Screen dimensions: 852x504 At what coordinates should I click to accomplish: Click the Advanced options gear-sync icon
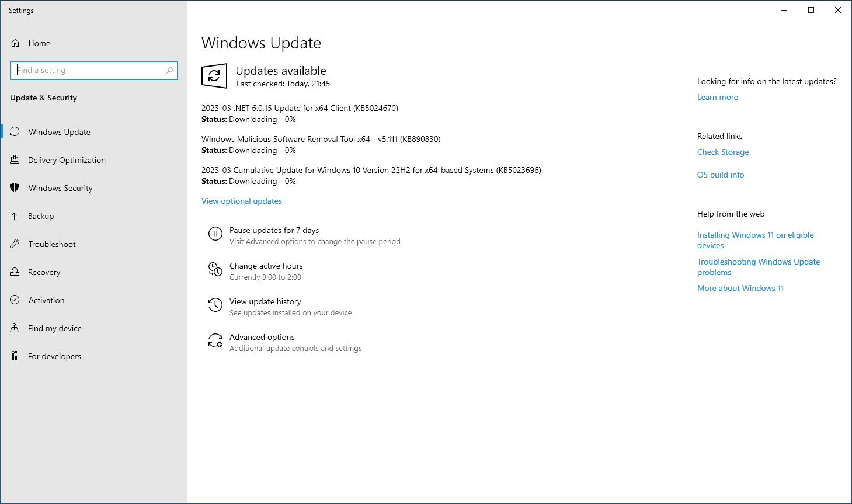click(215, 341)
